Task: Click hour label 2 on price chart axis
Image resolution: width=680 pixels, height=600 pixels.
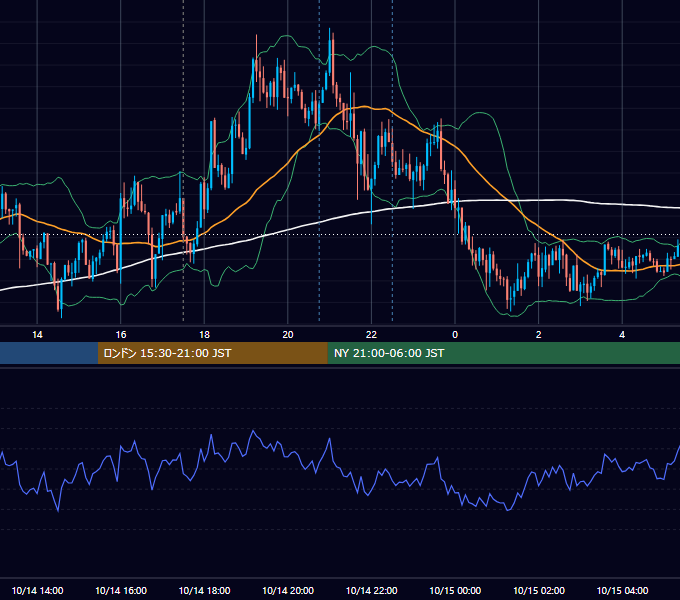Action: click(539, 335)
